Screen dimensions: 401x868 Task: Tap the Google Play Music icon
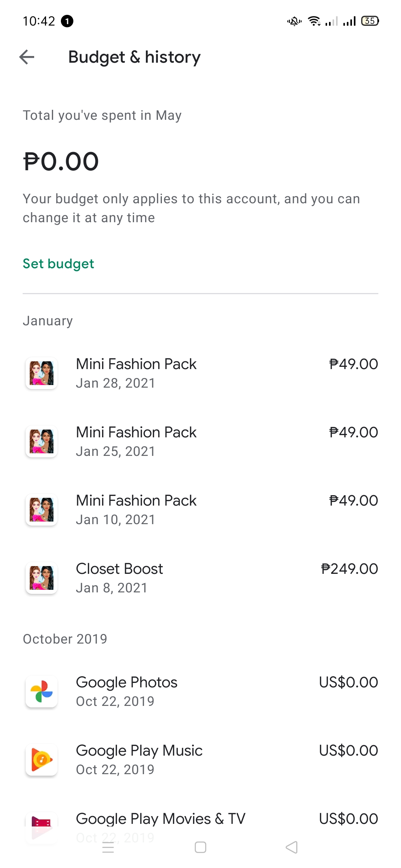click(42, 760)
